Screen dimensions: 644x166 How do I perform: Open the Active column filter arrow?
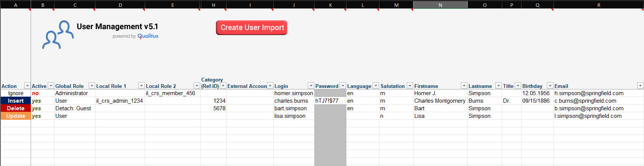pyautogui.click(x=51, y=86)
